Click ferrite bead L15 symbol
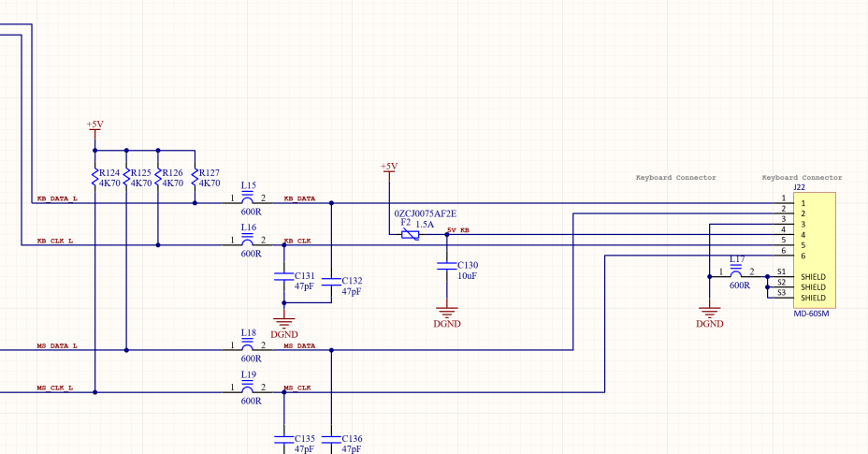Screen dimensions: 868x454 (248, 199)
